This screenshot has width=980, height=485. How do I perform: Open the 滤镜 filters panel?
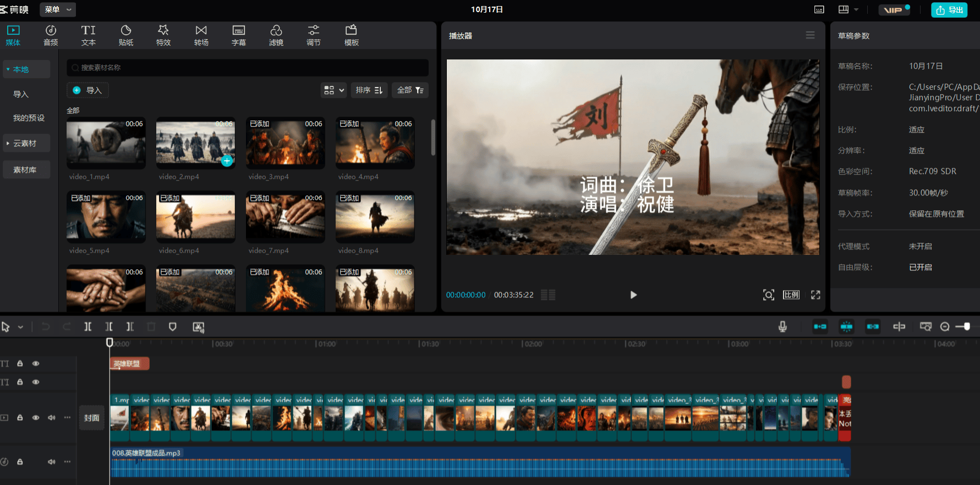tap(276, 35)
